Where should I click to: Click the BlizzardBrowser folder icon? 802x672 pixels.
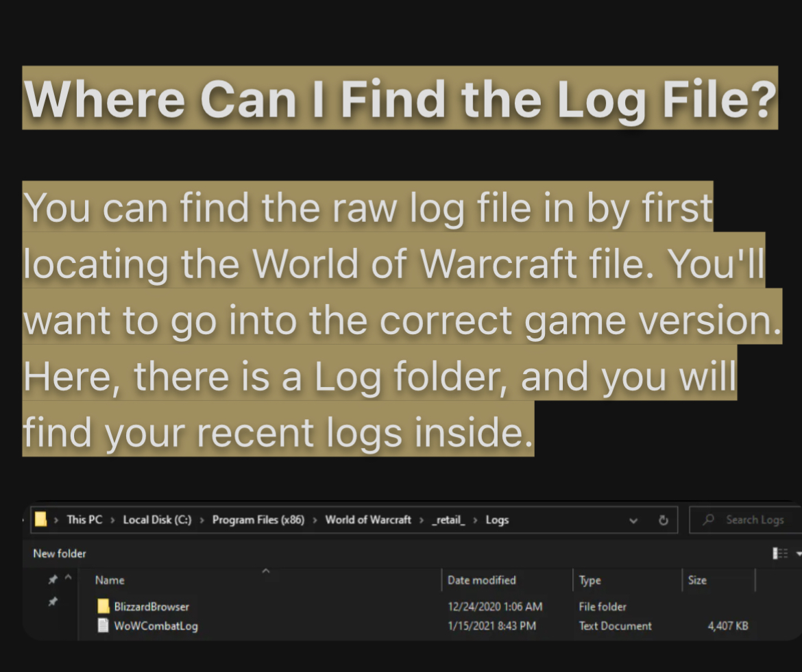[103, 606]
